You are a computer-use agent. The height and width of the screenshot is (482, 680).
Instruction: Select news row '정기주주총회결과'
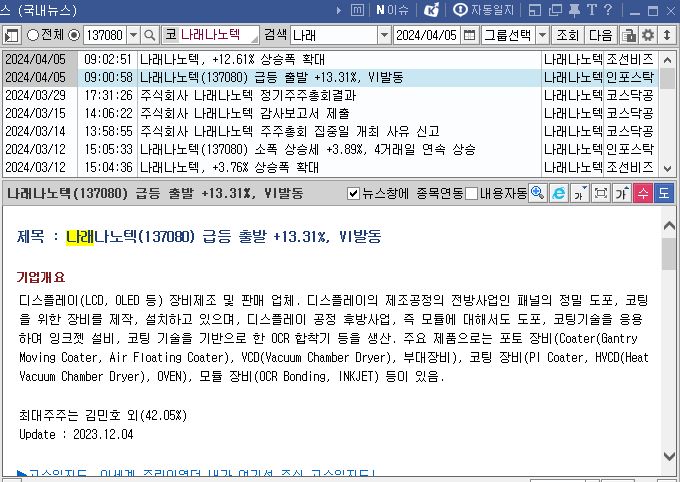(x=330, y=95)
